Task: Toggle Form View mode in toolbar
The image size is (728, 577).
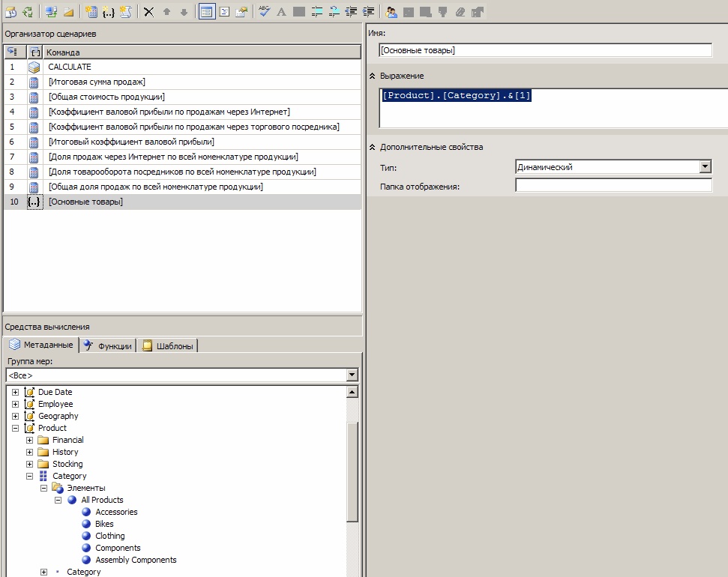Action: pyautogui.click(x=206, y=12)
